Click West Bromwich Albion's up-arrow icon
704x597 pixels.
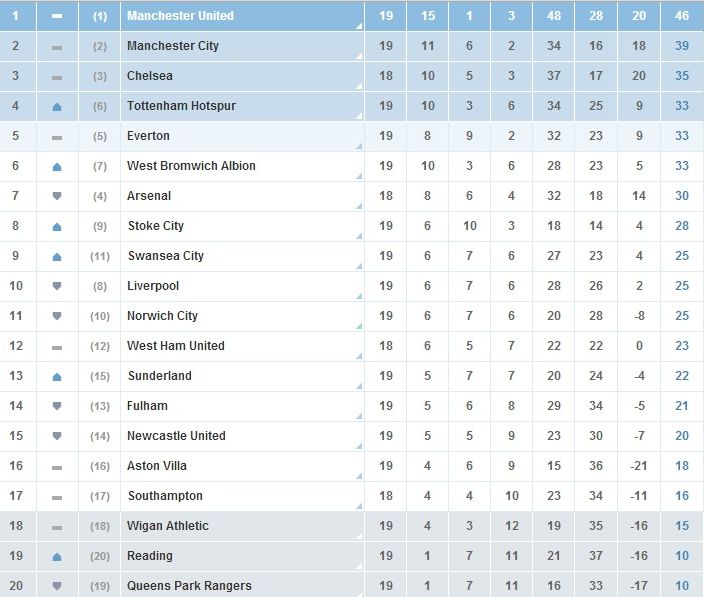57,167
